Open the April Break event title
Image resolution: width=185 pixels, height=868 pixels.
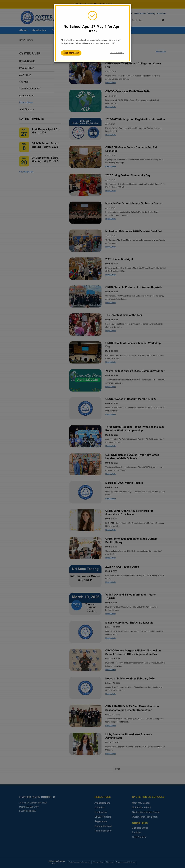[46, 131]
